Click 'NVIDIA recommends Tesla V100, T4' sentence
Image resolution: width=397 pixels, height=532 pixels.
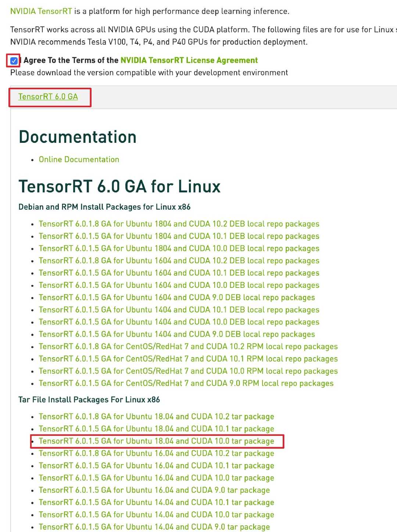click(159, 42)
